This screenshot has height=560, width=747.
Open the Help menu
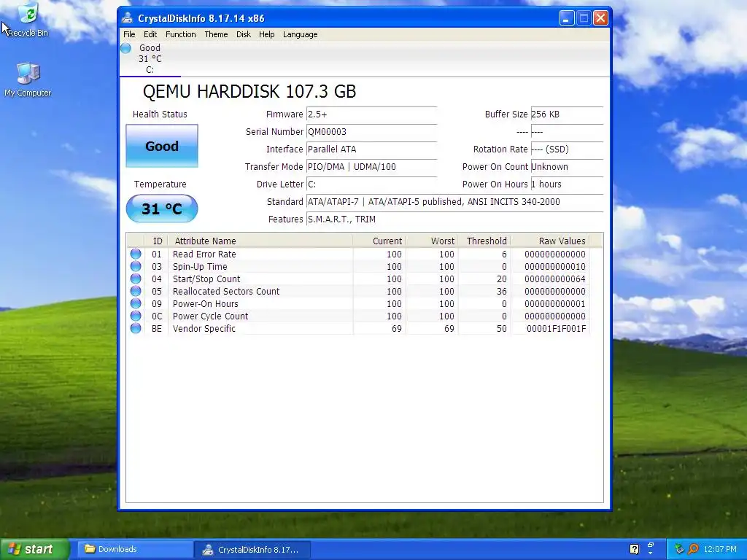(x=266, y=34)
